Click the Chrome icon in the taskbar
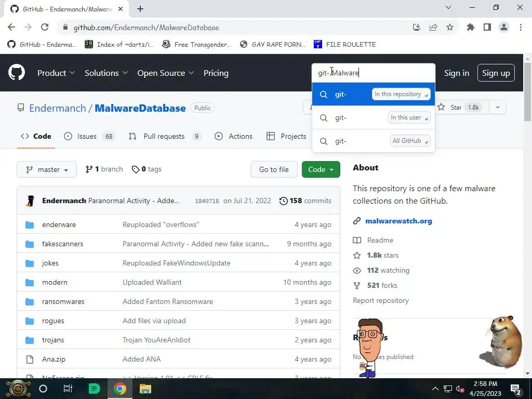The height and width of the screenshot is (399, 532). 120,389
